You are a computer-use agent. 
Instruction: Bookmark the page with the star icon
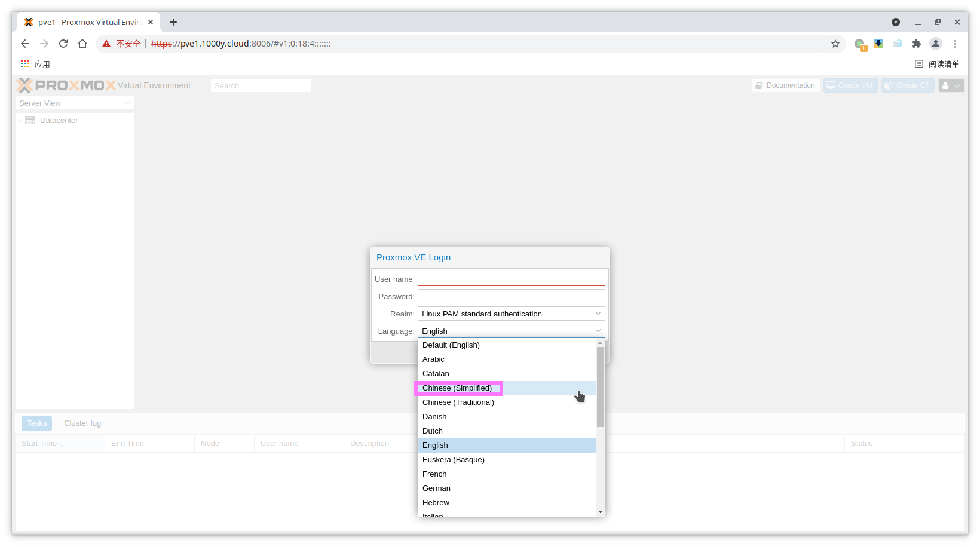pyautogui.click(x=835, y=44)
